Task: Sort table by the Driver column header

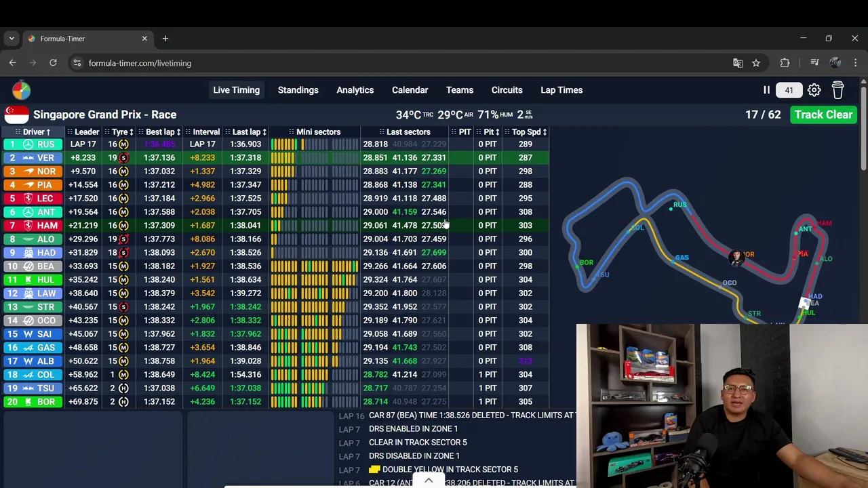Action: pos(33,132)
